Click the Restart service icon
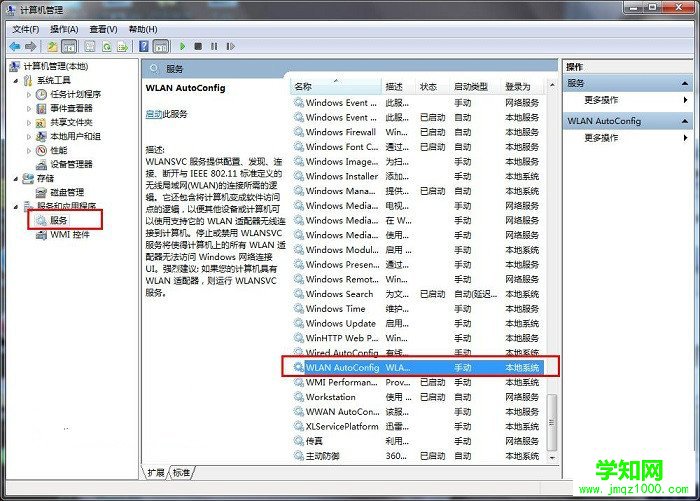Viewport: 700px width, 501px height. pos(230,46)
